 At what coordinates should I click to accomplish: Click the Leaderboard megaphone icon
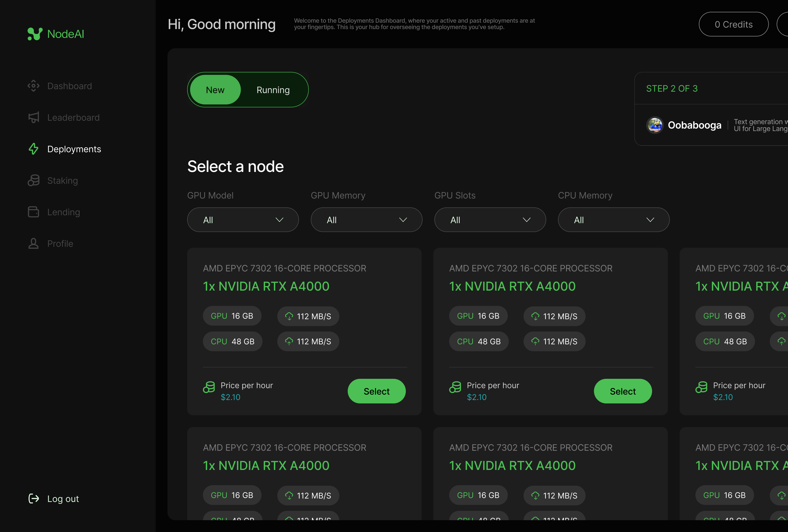(x=33, y=117)
